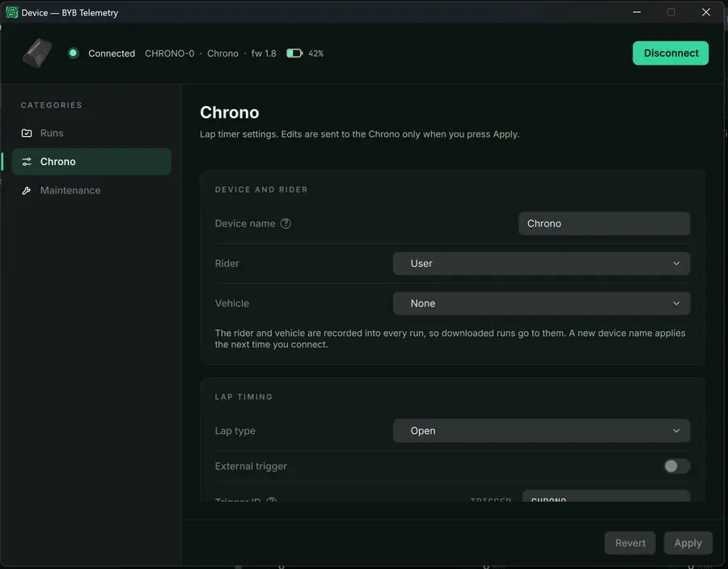Click the Vehicle label
The image size is (728, 569).
[231, 304]
